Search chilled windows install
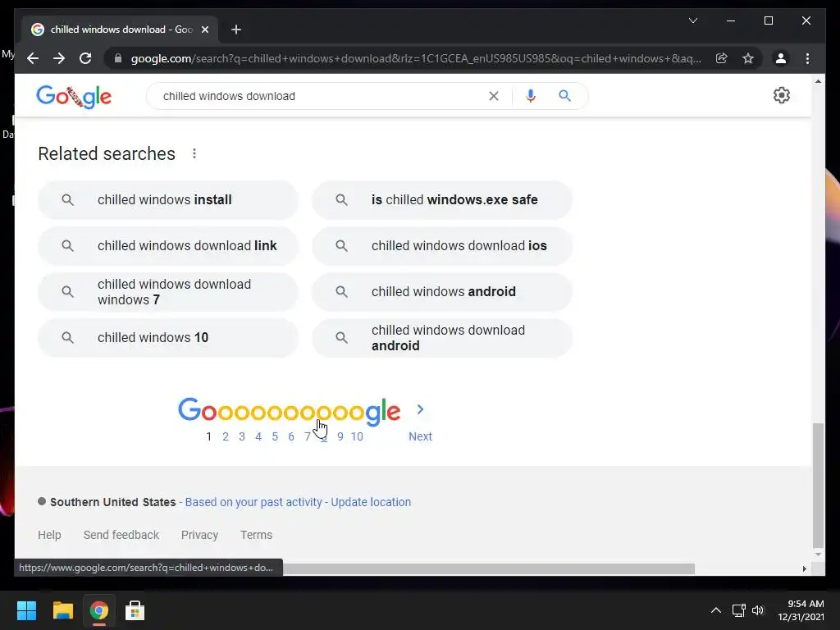Image resolution: width=840 pixels, height=630 pixels. click(x=167, y=200)
